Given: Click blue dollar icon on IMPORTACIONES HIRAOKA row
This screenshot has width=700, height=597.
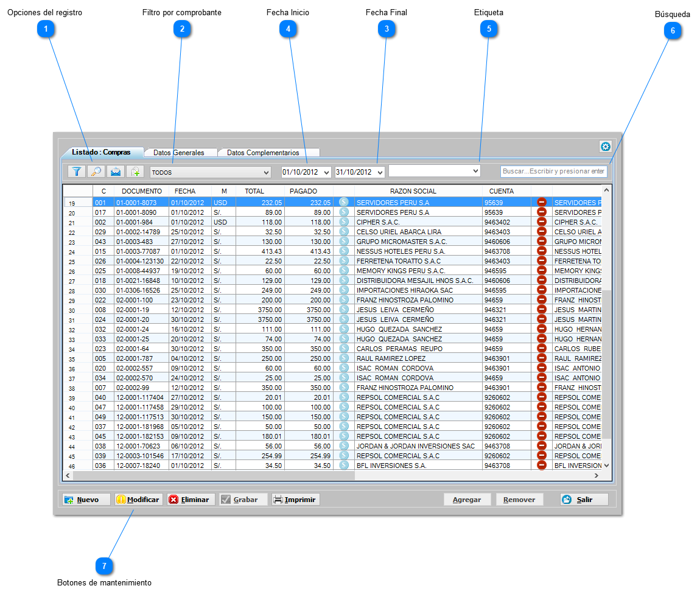Looking at the screenshot, I should click(344, 290).
